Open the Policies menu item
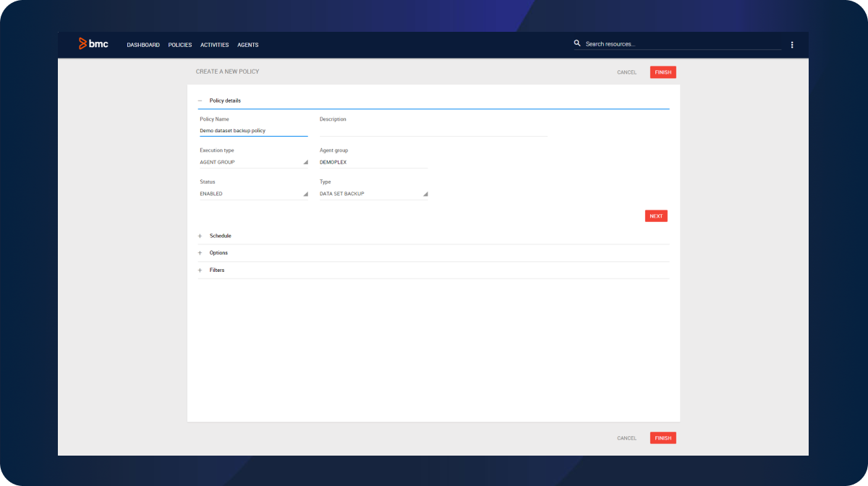Screen dimensions: 868x486 coord(180,45)
